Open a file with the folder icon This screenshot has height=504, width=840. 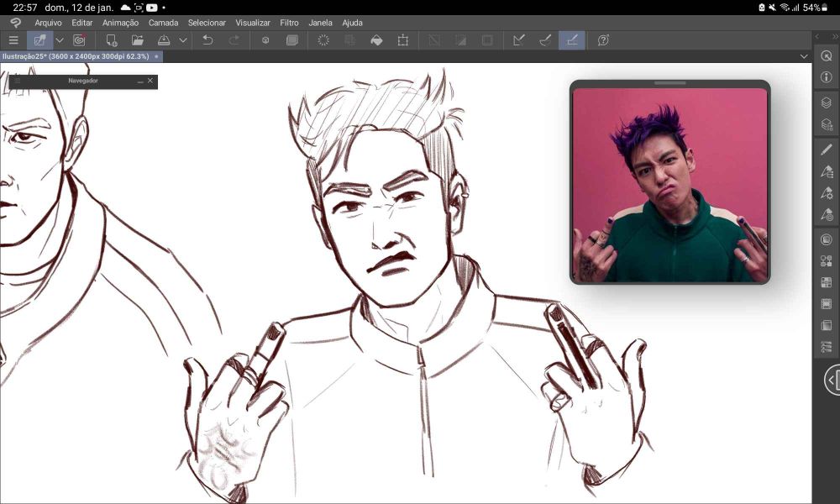tap(138, 39)
